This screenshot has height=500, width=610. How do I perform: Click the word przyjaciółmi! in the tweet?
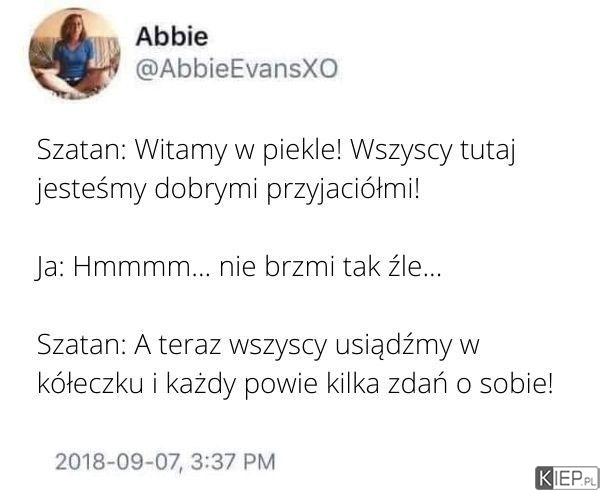[x=344, y=190]
